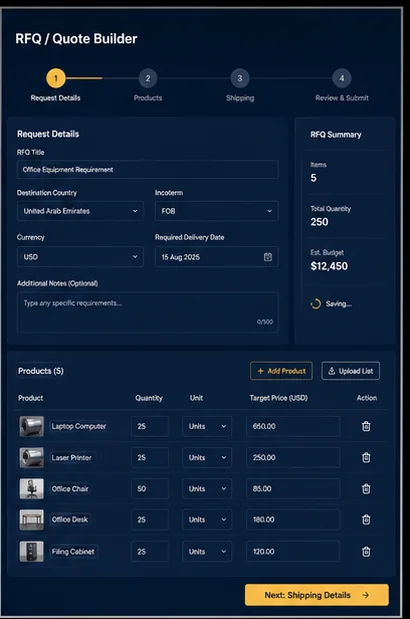Proceed with Next: Shipping Details
This screenshot has height=619, width=410.
316,595
